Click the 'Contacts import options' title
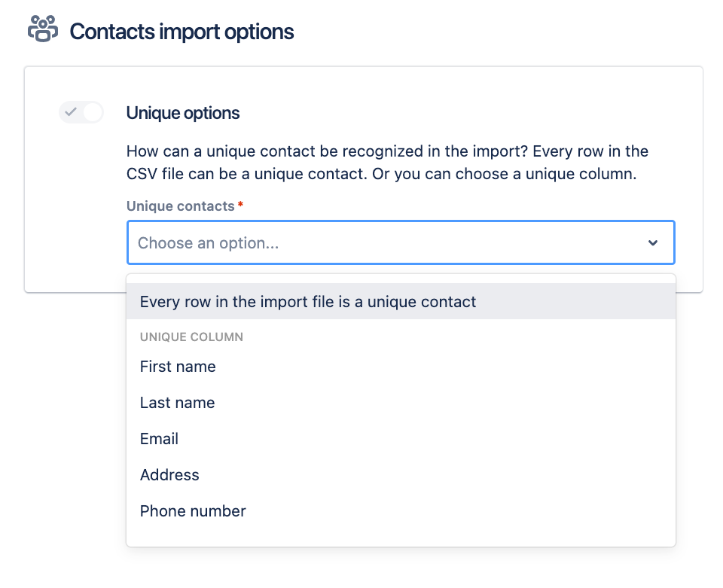The image size is (723, 588). pyautogui.click(x=182, y=32)
